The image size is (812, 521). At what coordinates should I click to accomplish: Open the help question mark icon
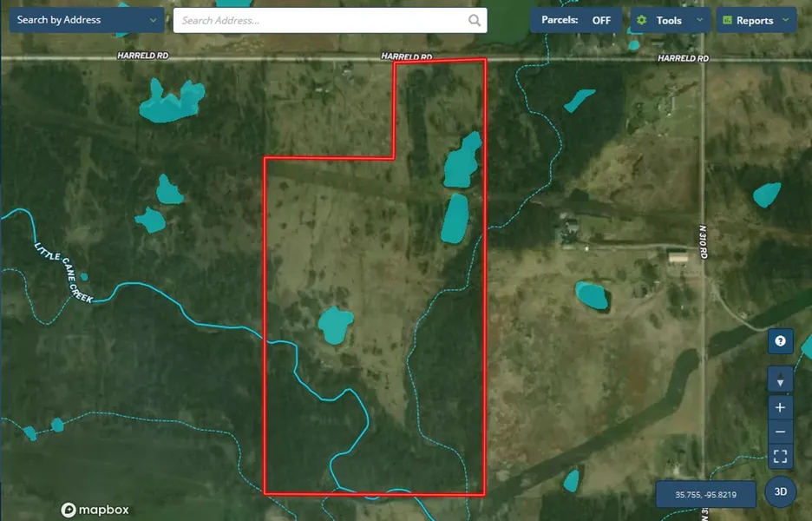tap(780, 341)
